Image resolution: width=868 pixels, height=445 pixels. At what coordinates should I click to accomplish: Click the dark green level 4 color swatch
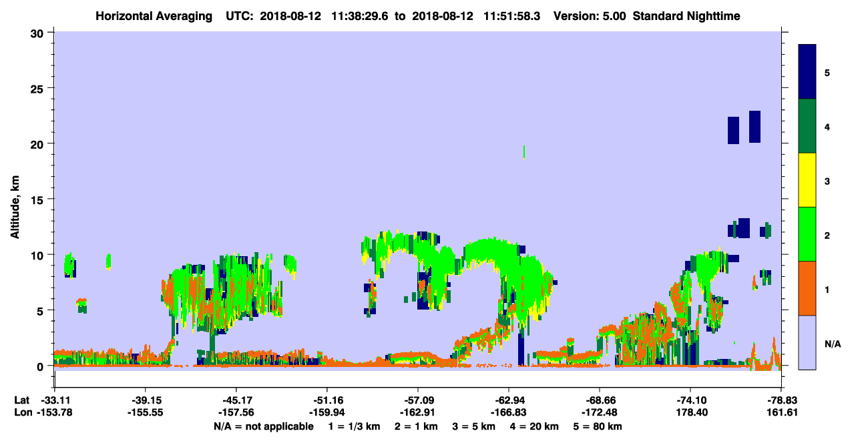click(807, 126)
